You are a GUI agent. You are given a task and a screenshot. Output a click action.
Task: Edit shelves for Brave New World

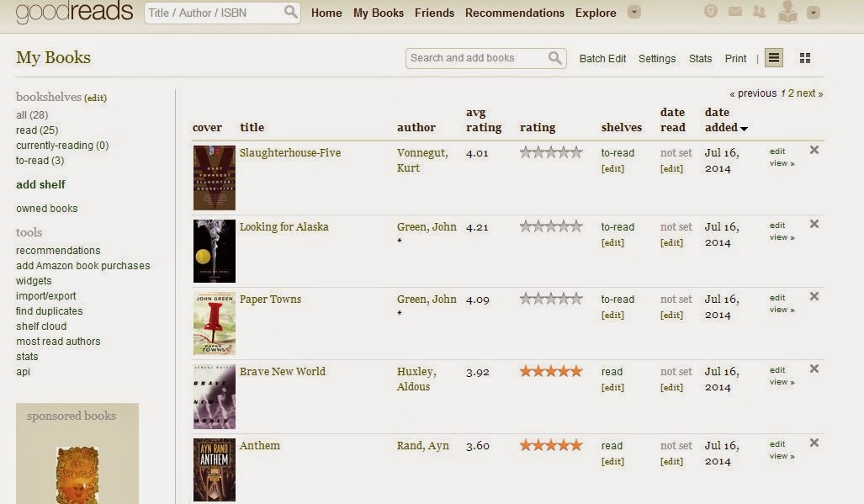click(612, 387)
